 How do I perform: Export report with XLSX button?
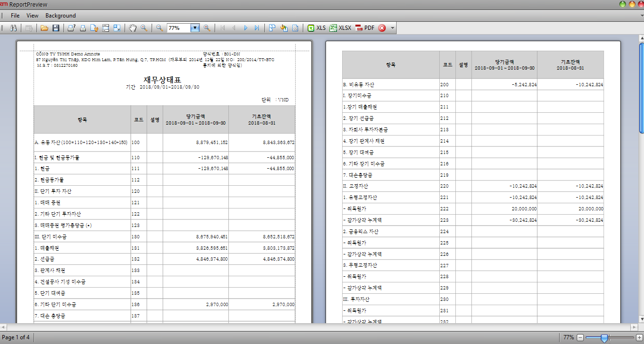340,28
